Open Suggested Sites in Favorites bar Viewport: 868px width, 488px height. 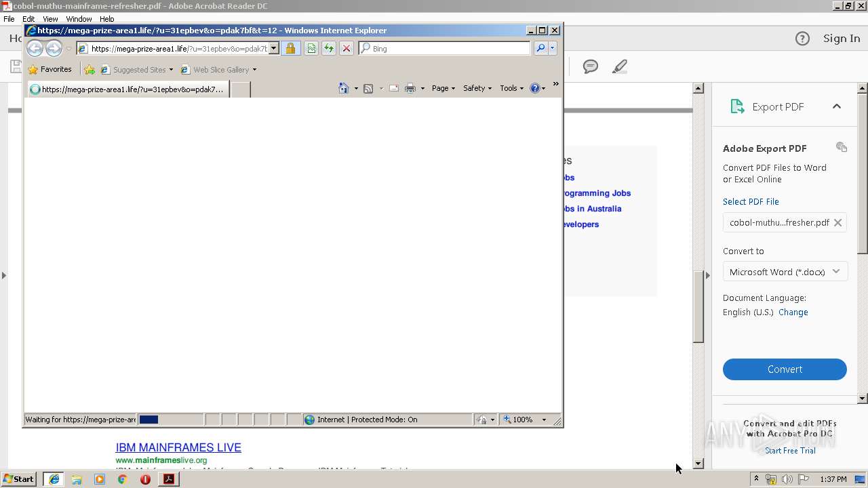tap(136, 69)
